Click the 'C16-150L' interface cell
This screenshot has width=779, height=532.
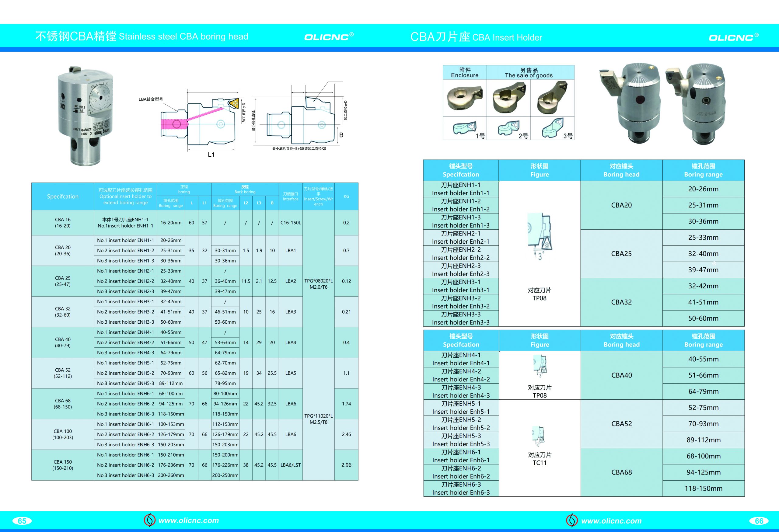pos(291,223)
